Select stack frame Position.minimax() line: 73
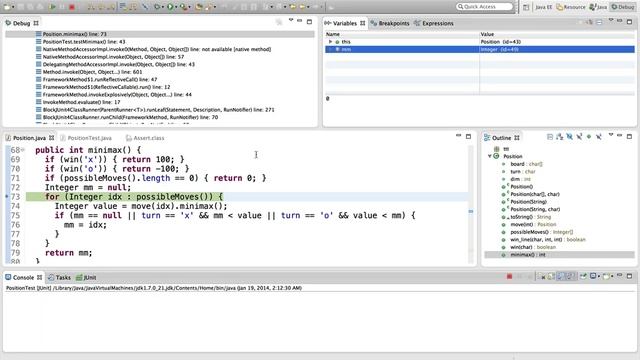 pyautogui.click(x=160, y=34)
